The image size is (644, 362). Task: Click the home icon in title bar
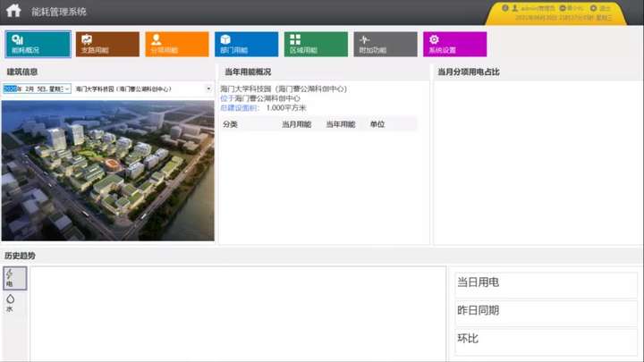pyautogui.click(x=13, y=10)
